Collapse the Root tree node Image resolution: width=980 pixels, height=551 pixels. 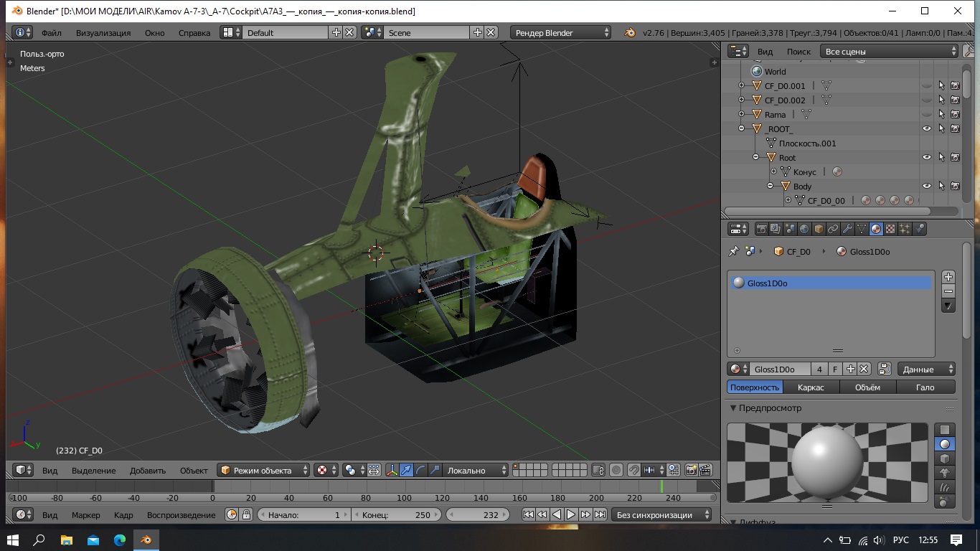coord(755,158)
